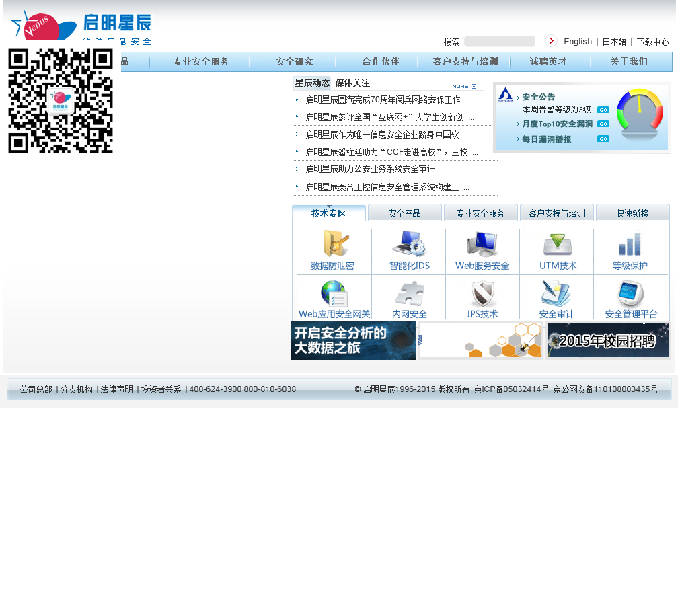Select the 快速链接 tab

(632, 213)
